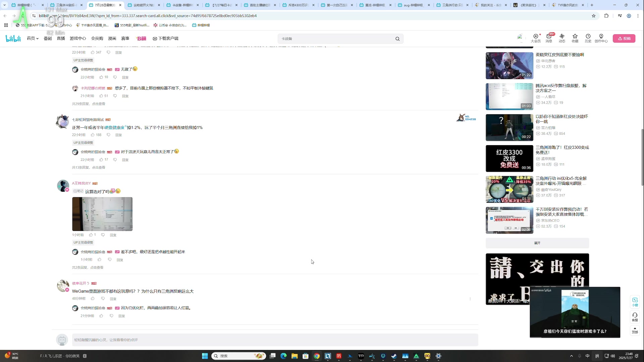Screen dimensions: 644x362
Task: Open the Chrome three-dot menu
Action: [x=638, y=16]
